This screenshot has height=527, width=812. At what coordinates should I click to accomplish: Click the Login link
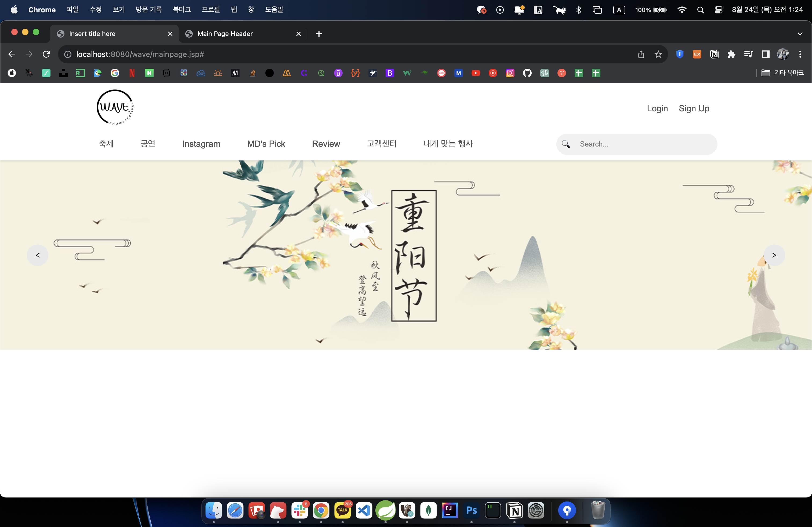(x=657, y=108)
